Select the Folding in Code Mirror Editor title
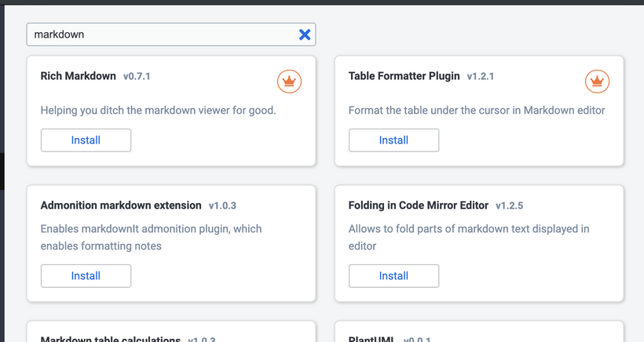The width and height of the screenshot is (644, 342). coord(419,206)
